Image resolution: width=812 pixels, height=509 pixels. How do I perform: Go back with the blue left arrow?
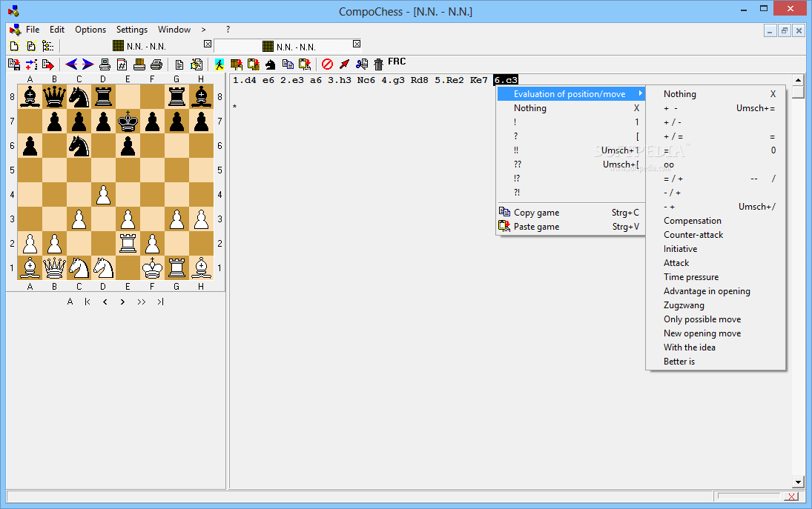pos(71,64)
